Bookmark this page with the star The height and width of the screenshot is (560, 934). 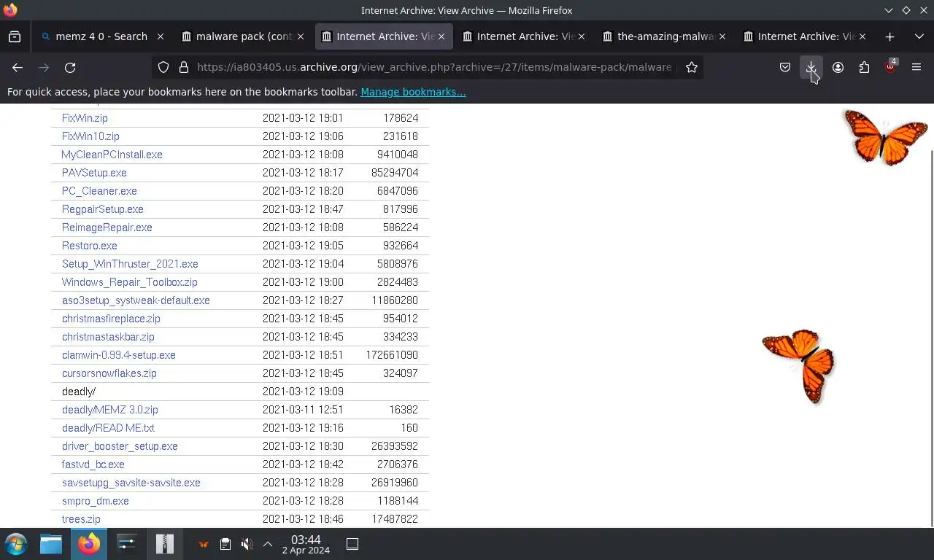tap(692, 67)
